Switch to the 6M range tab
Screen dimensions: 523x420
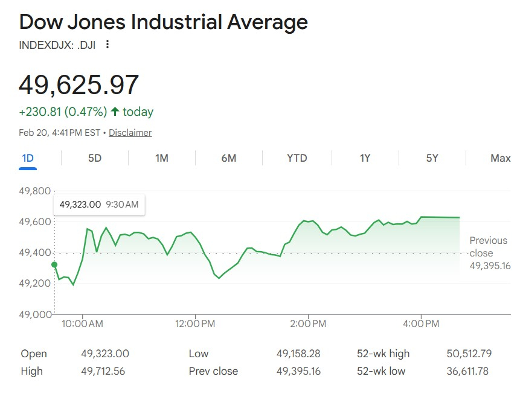tap(229, 158)
